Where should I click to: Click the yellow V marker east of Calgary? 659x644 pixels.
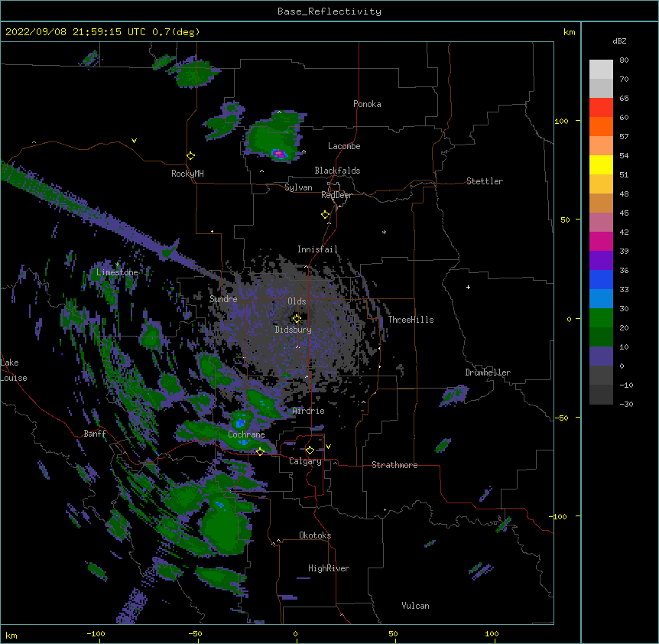coord(328,447)
